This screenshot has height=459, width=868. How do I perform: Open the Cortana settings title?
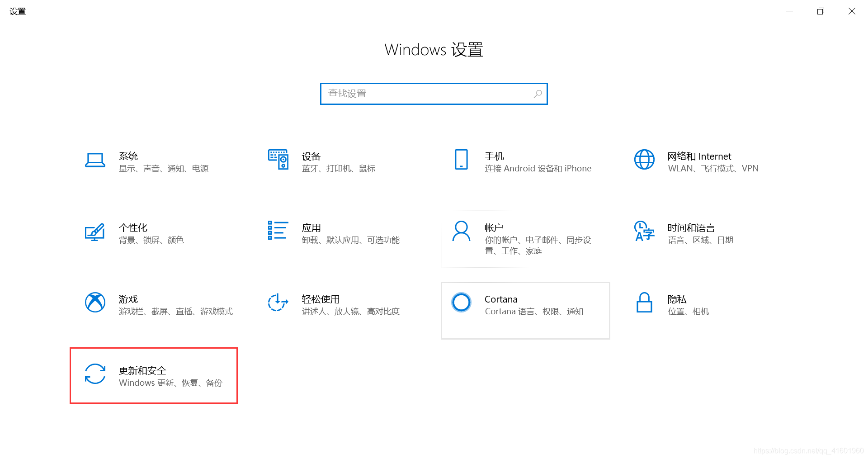coord(501,299)
